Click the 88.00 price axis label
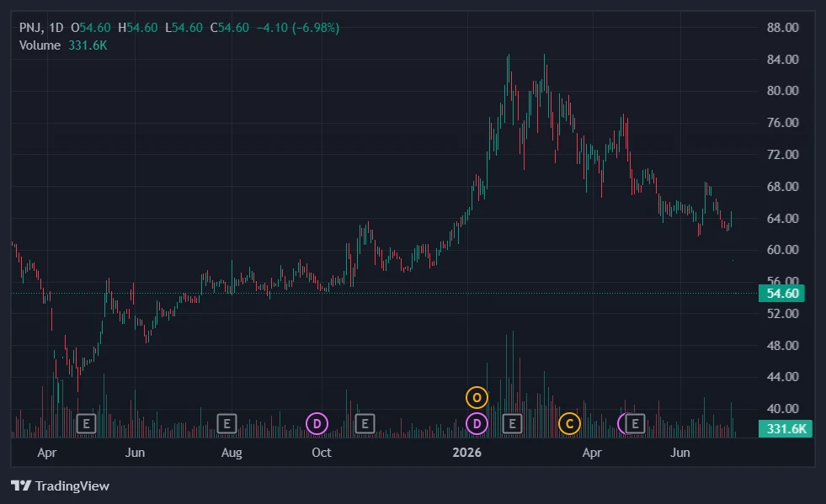This screenshot has height=504, width=826. [782, 28]
